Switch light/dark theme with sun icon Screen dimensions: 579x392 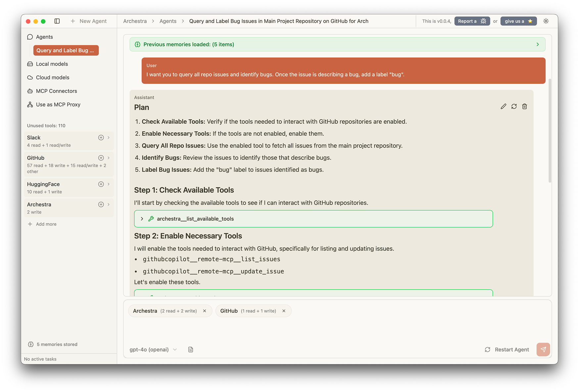pos(546,21)
